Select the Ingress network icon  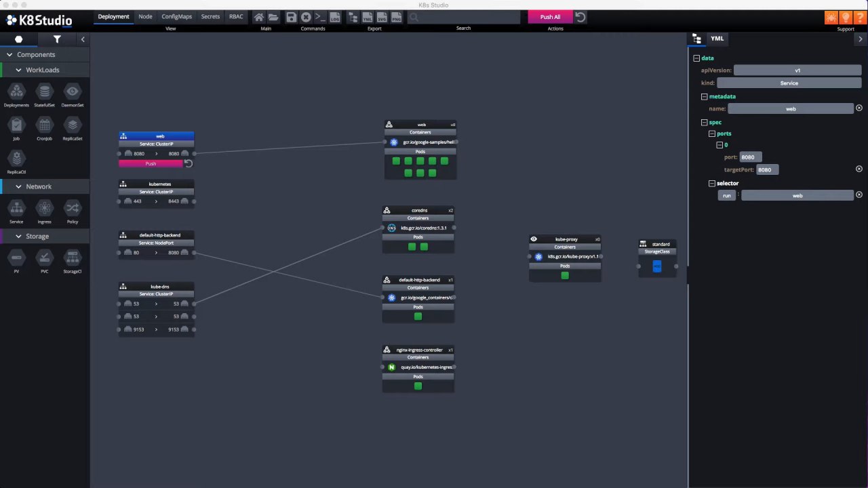(44, 208)
